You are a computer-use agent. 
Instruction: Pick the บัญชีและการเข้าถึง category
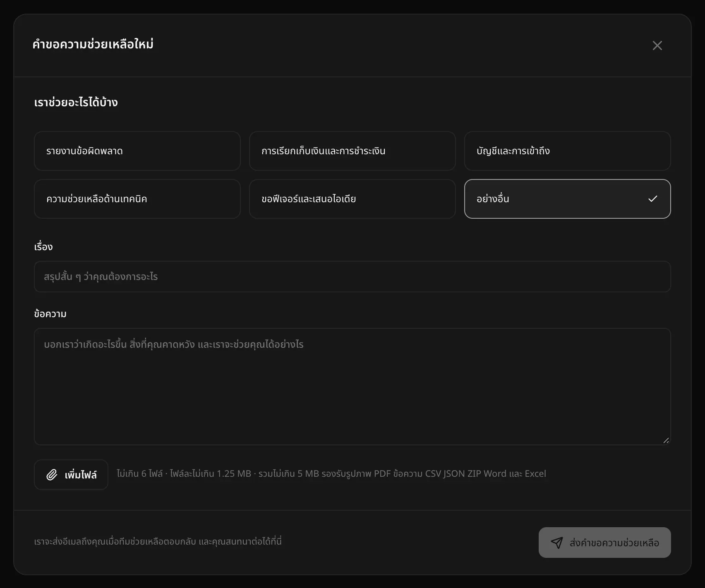click(567, 151)
